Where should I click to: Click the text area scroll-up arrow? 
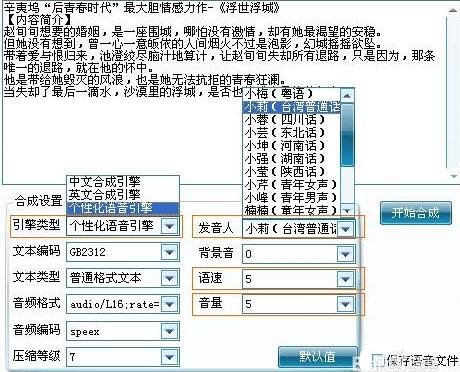[453, 11]
